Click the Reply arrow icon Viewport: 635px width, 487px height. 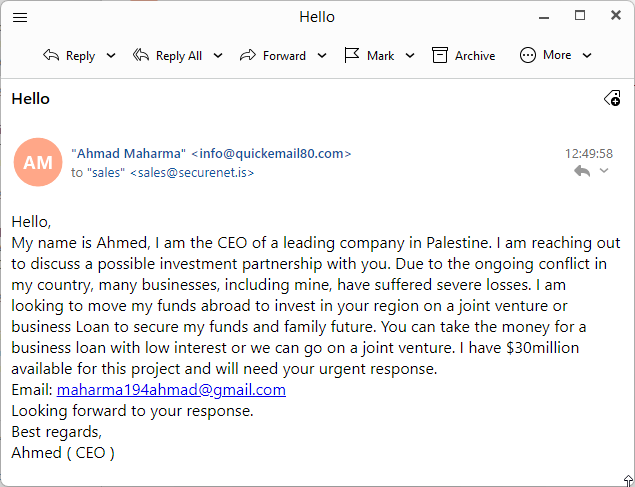[x=51, y=55]
